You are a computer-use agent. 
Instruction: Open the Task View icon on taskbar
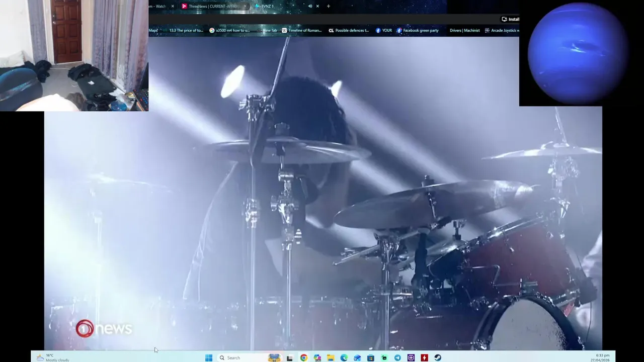(290, 357)
